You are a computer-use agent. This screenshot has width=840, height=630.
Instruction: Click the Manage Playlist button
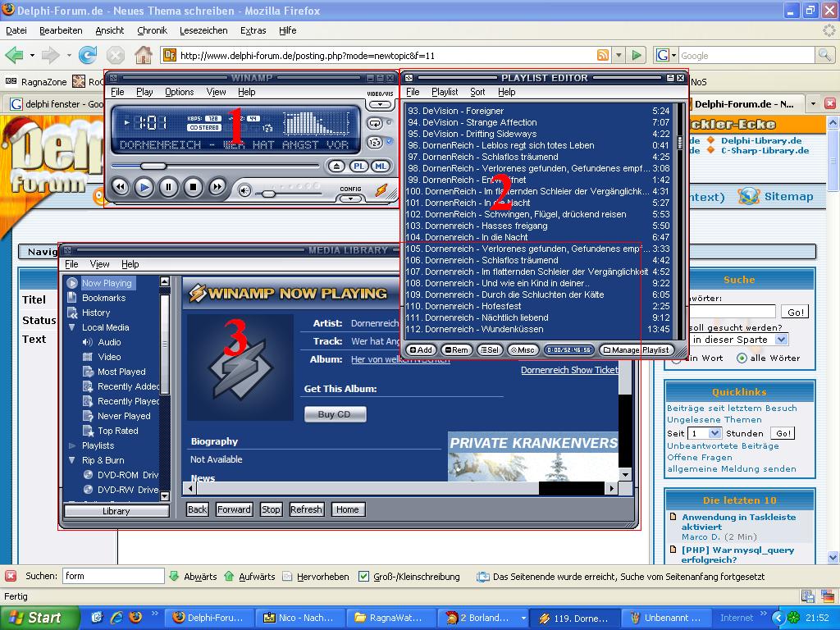click(x=636, y=350)
